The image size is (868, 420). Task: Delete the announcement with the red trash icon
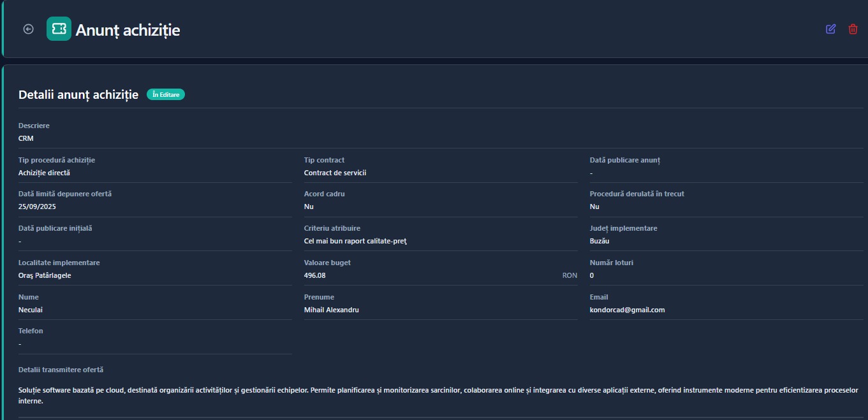coord(853,29)
